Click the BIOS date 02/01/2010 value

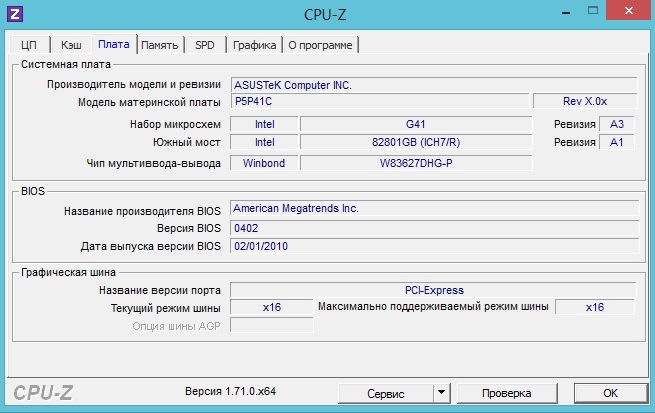[x=434, y=246]
